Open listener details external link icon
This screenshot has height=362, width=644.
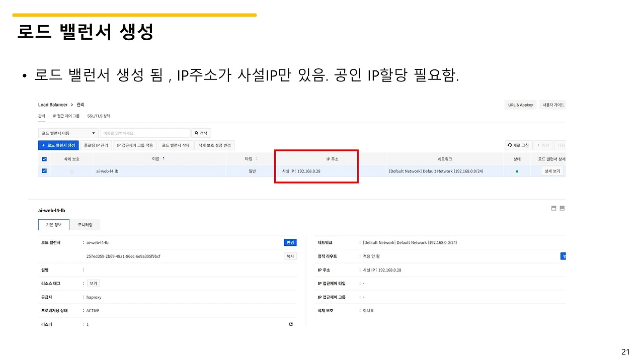tap(291, 324)
